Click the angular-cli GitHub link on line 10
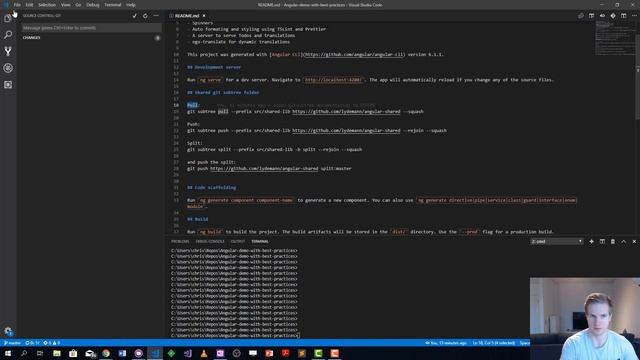 coord(353,54)
